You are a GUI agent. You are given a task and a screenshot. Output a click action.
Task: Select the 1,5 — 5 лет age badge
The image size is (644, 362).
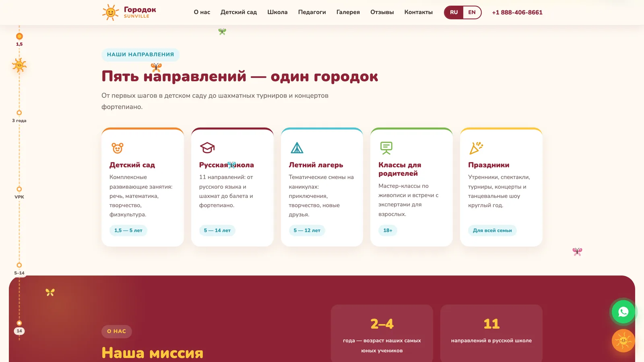(128, 230)
